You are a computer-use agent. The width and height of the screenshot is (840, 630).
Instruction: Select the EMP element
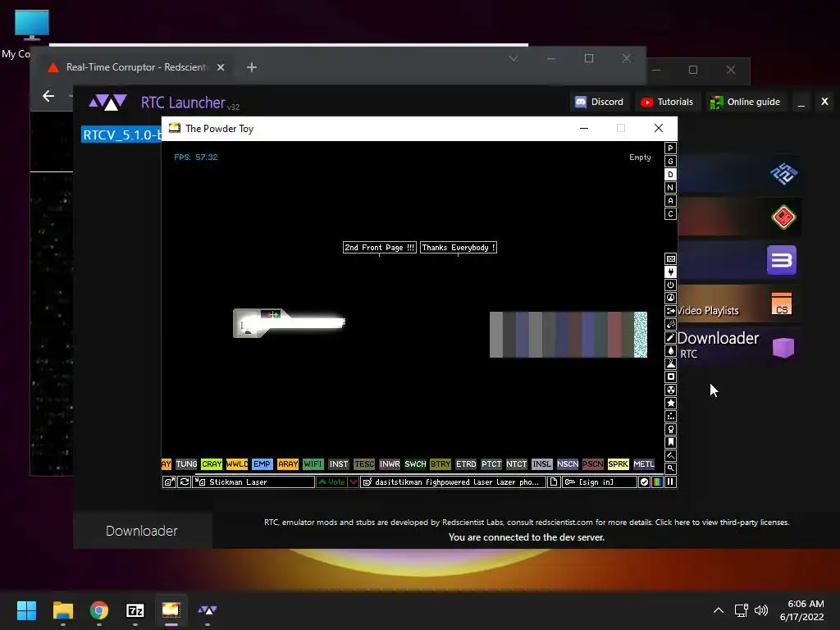tap(262, 464)
